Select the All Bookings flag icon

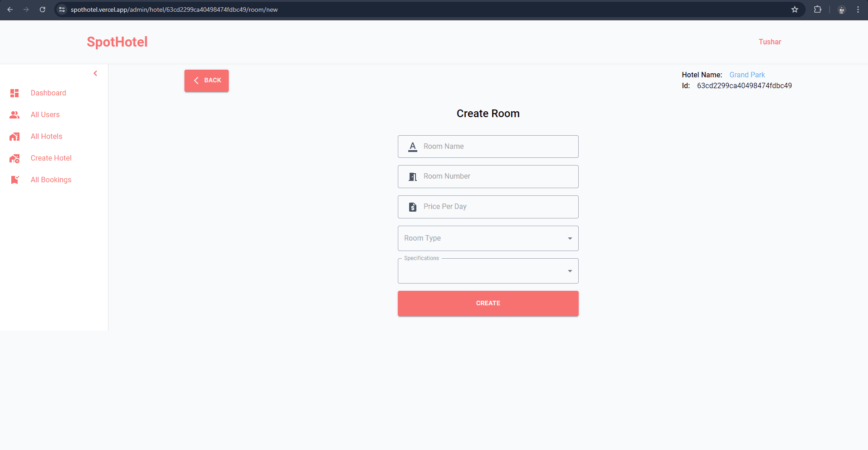(14, 180)
